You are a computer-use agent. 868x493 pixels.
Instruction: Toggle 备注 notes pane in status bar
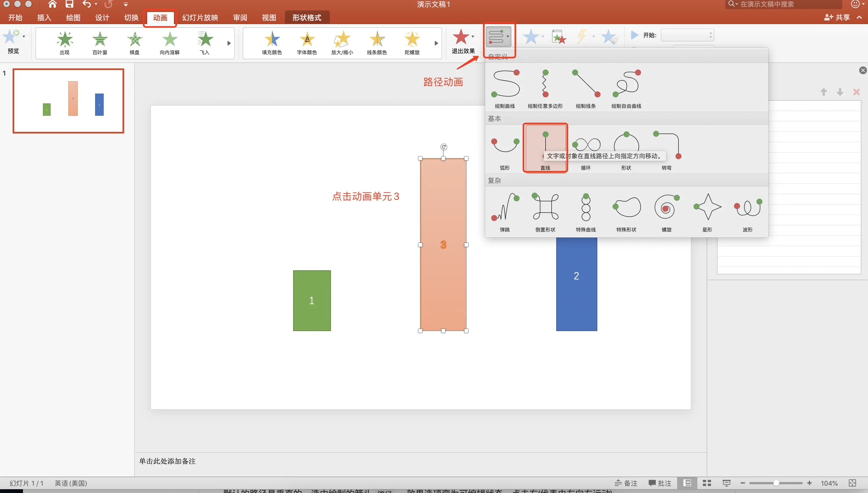pos(626,483)
